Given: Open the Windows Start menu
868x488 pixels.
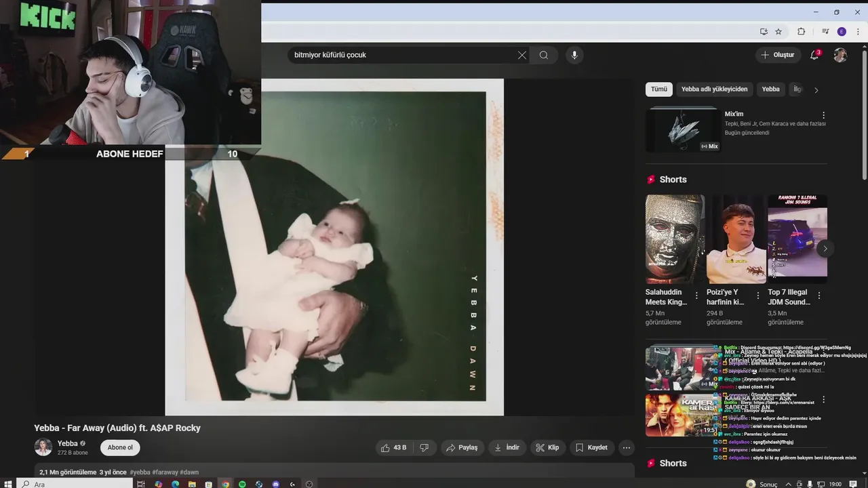Looking at the screenshot, I should click(8, 484).
